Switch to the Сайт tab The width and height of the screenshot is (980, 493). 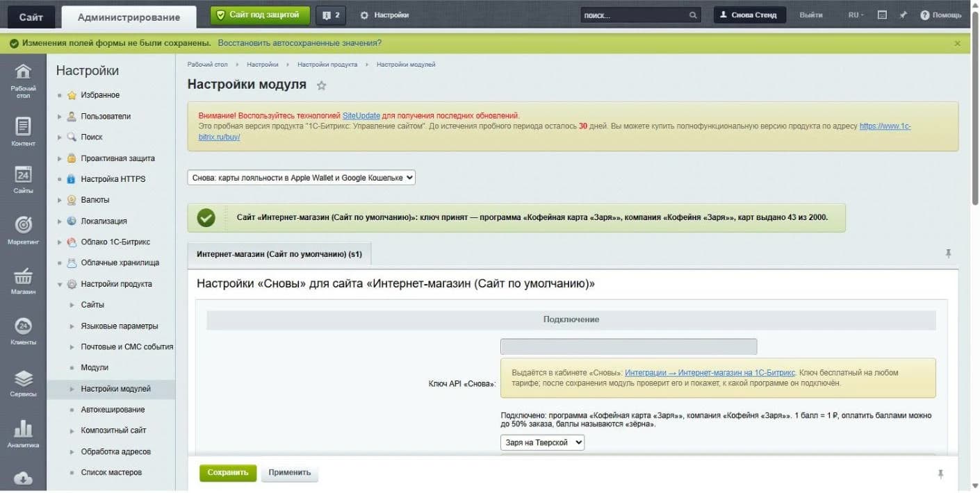[31, 17]
